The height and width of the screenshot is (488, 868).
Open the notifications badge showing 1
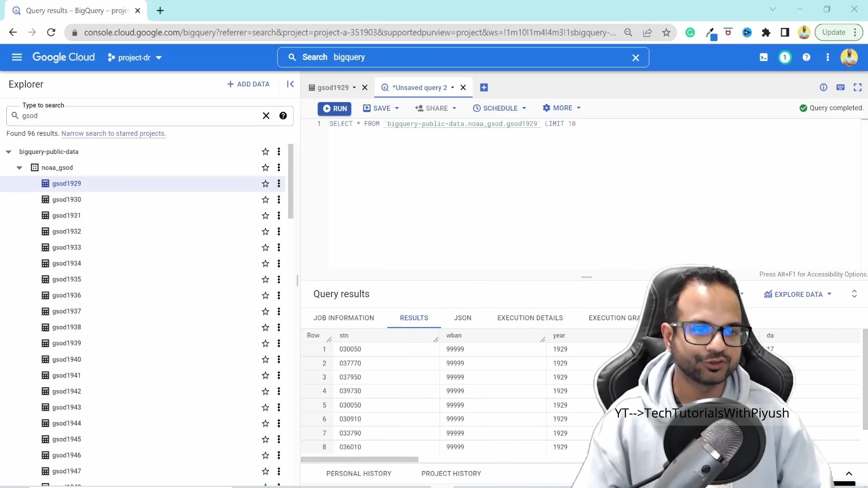[785, 57]
